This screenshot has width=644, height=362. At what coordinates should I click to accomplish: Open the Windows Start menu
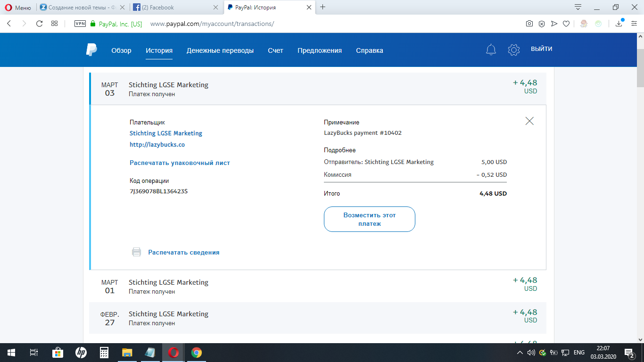coord(11,353)
